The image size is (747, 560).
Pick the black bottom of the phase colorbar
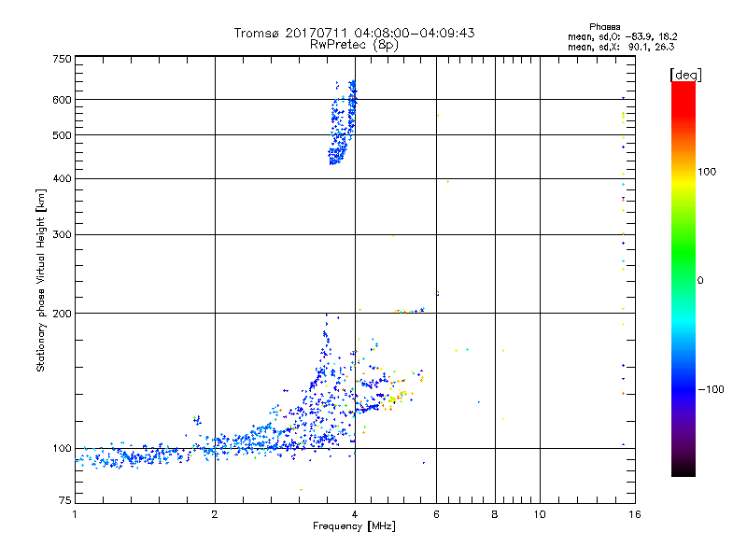[684, 469]
